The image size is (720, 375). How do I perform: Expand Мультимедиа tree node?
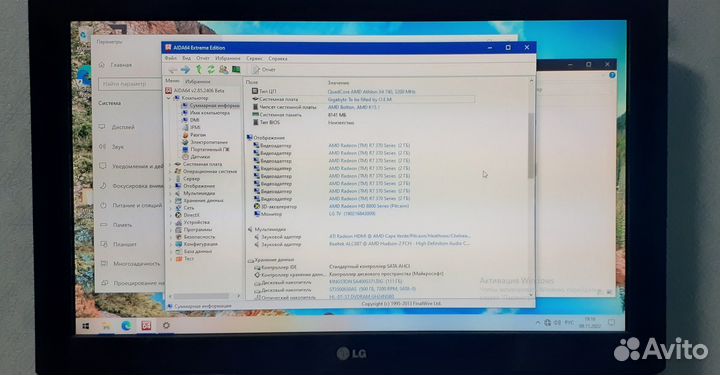tap(170, 194)
